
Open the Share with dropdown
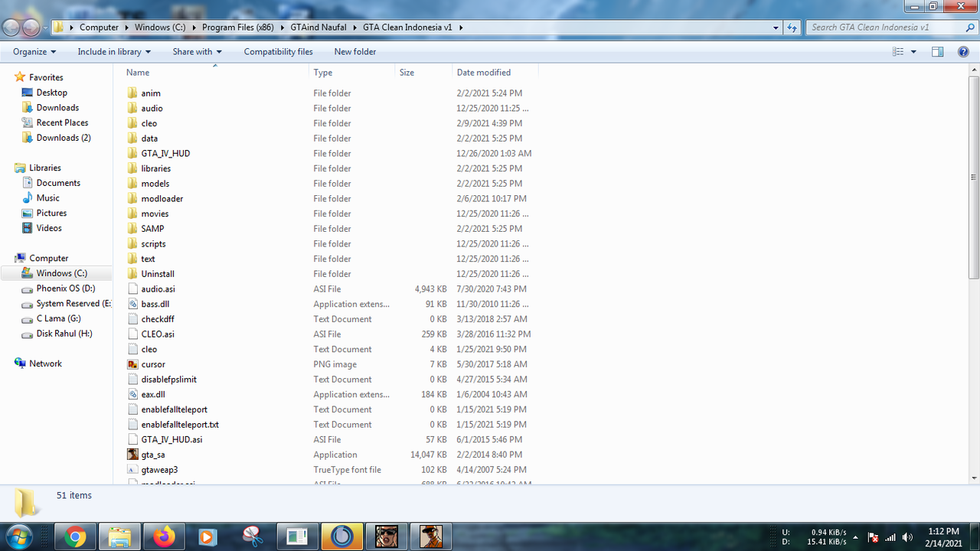[197, 51]
